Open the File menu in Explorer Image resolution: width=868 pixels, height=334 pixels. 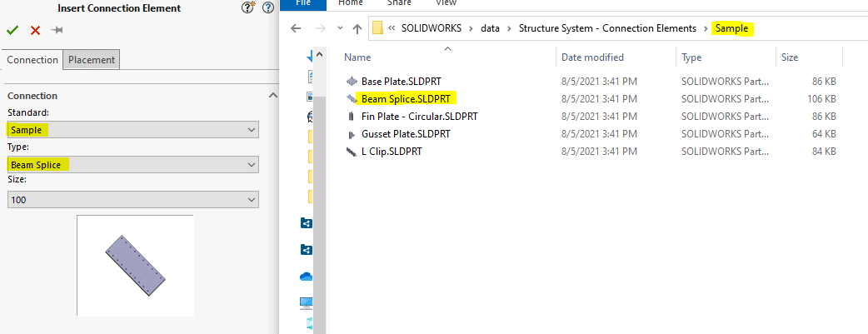[x=303, y=3]
